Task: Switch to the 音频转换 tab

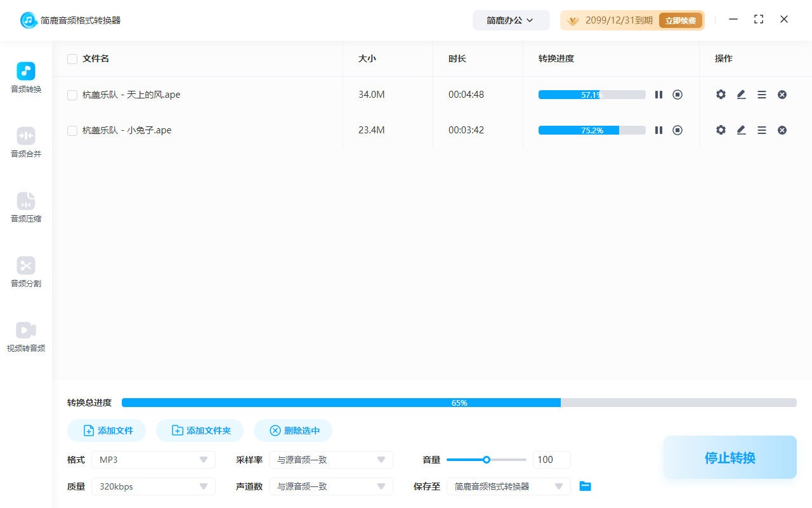Action: [25, 77]
